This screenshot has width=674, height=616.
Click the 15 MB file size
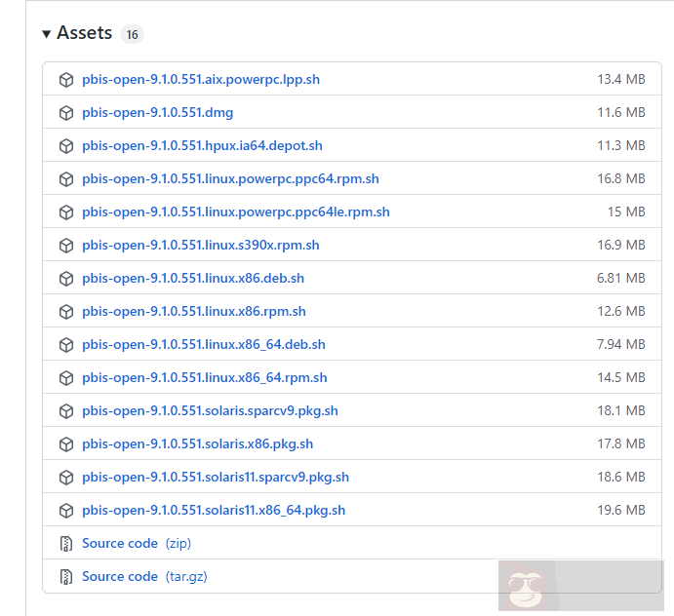(626, 212)
